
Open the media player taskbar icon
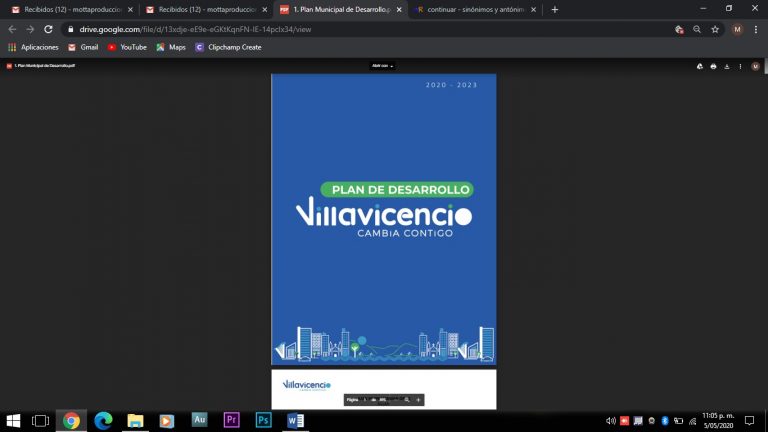coord(167,421)
